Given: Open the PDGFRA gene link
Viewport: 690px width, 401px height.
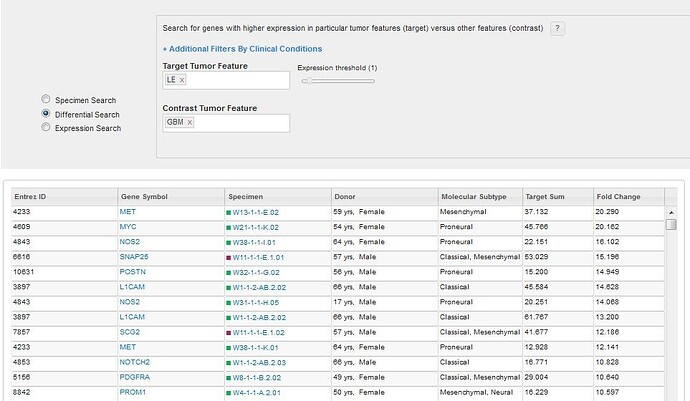Looking at the screenshot, I should pyautogui.click(x=135, y=377).
